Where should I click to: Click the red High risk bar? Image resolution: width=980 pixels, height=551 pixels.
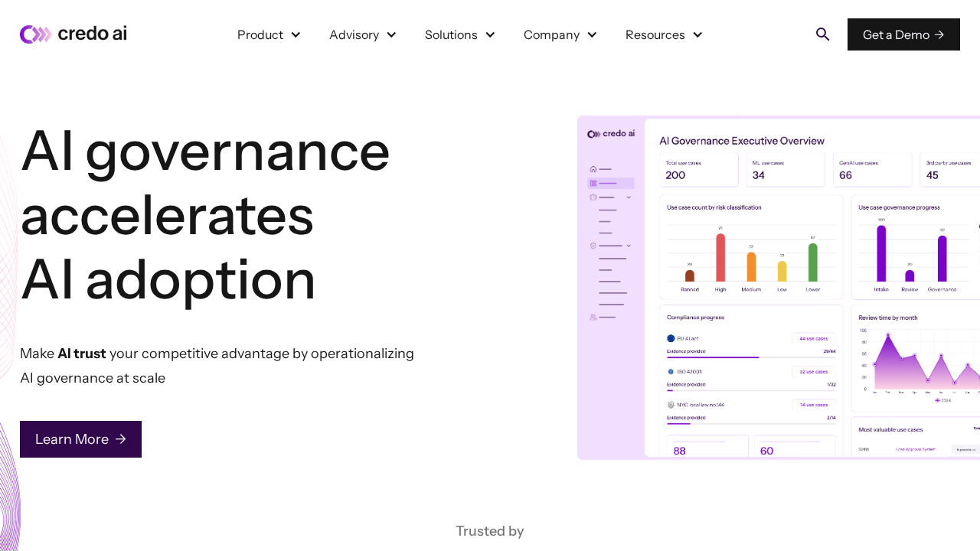[720, 257]
